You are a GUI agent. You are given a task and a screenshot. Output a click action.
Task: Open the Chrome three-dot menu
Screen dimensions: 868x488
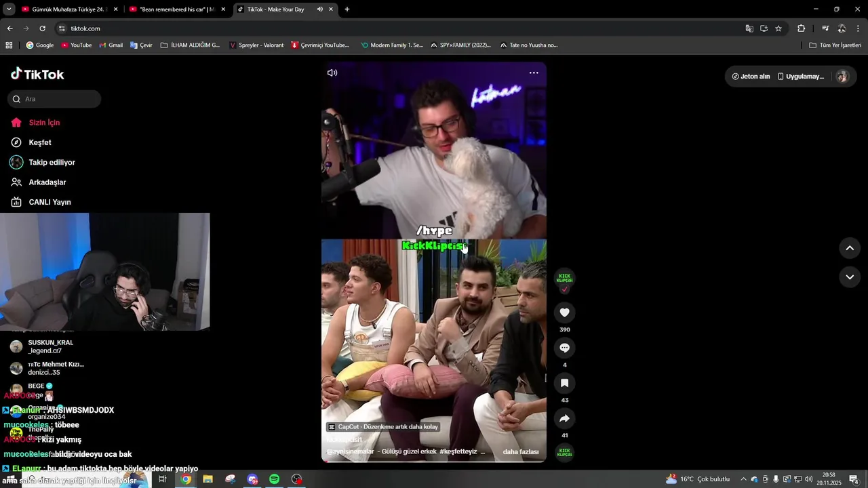[x=859, y=28]
